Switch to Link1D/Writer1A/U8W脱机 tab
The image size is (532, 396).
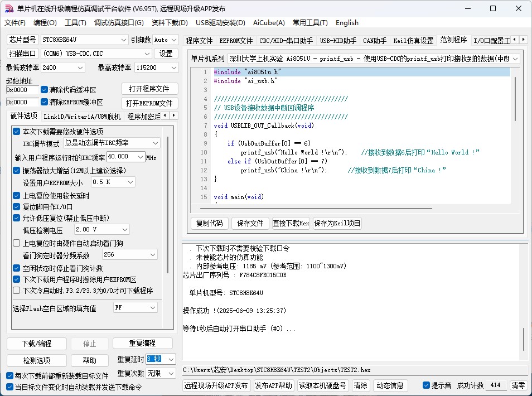click(82, 117)
